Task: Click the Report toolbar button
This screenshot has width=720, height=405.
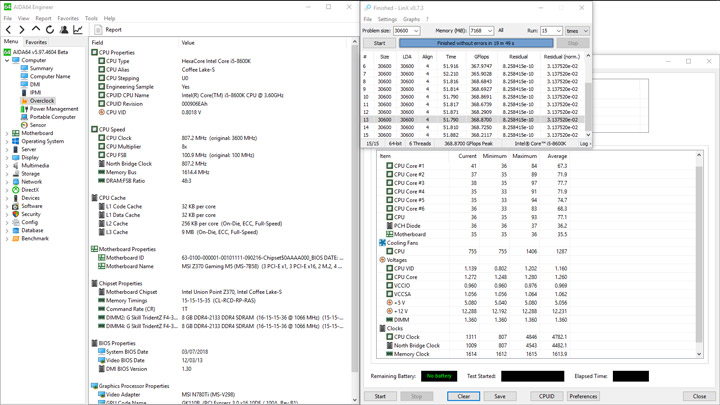Action: click(108, 30)
